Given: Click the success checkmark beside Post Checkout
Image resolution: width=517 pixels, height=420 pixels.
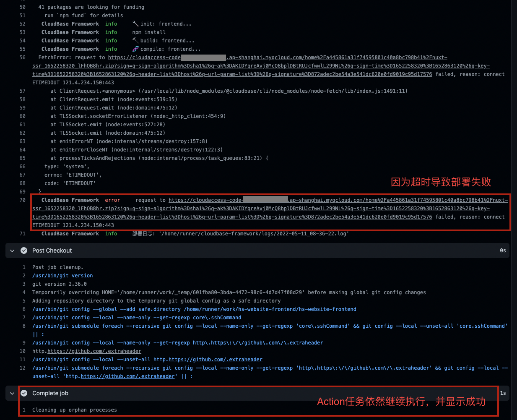Looking at the screenshot, I should (x=24, y=250).
